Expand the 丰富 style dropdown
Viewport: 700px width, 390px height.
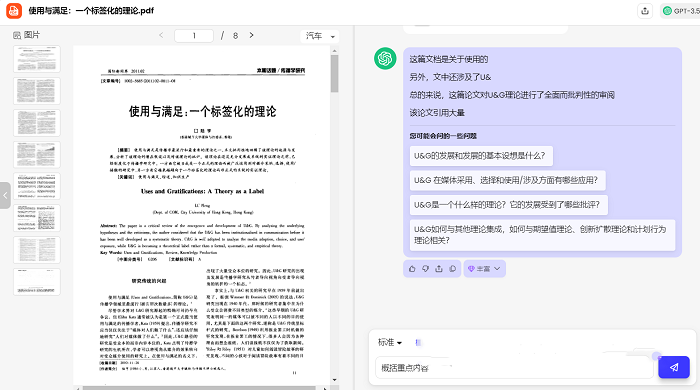(x=484, y=269)
